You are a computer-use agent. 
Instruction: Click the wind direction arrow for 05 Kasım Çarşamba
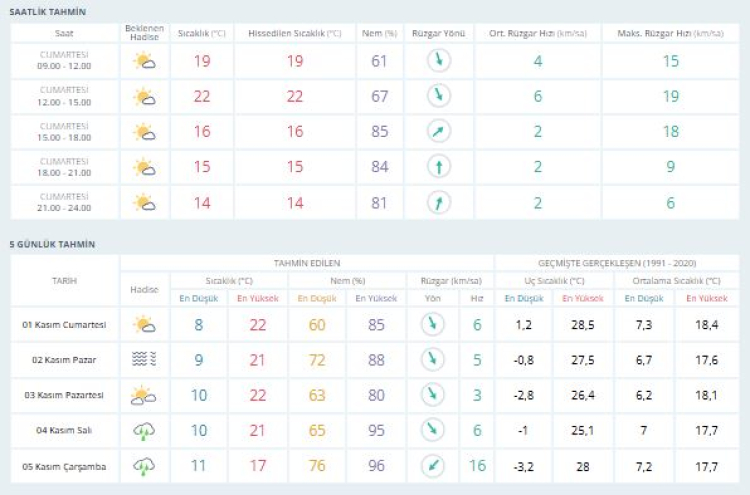pyautogui.click(x=432, y=467)
